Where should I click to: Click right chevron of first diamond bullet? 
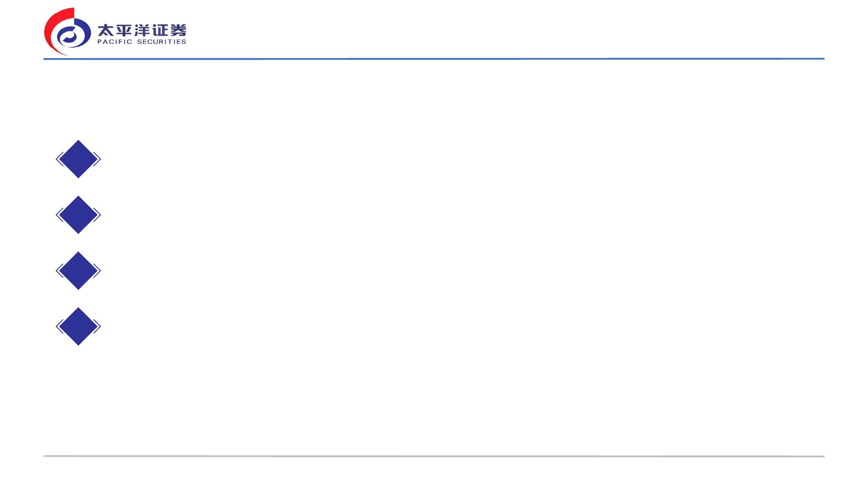[x=97, y=159]
